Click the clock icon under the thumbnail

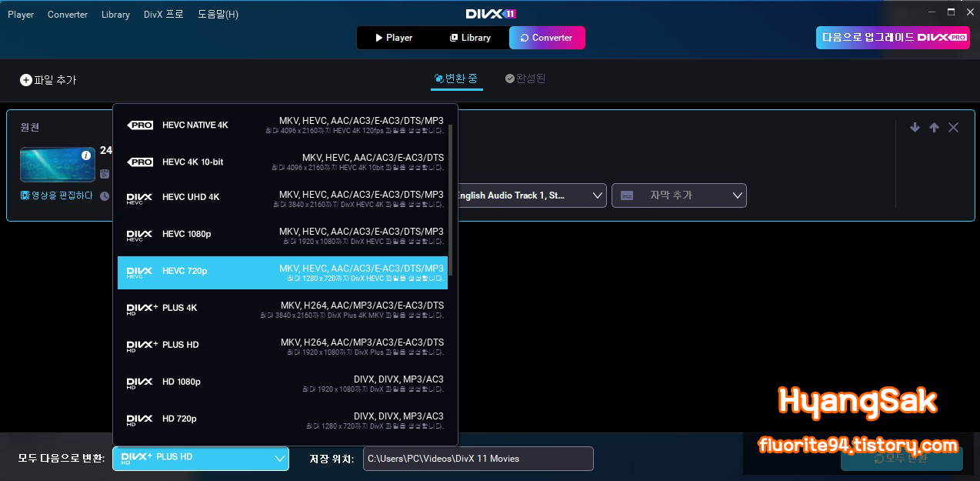tap(105, 196)
